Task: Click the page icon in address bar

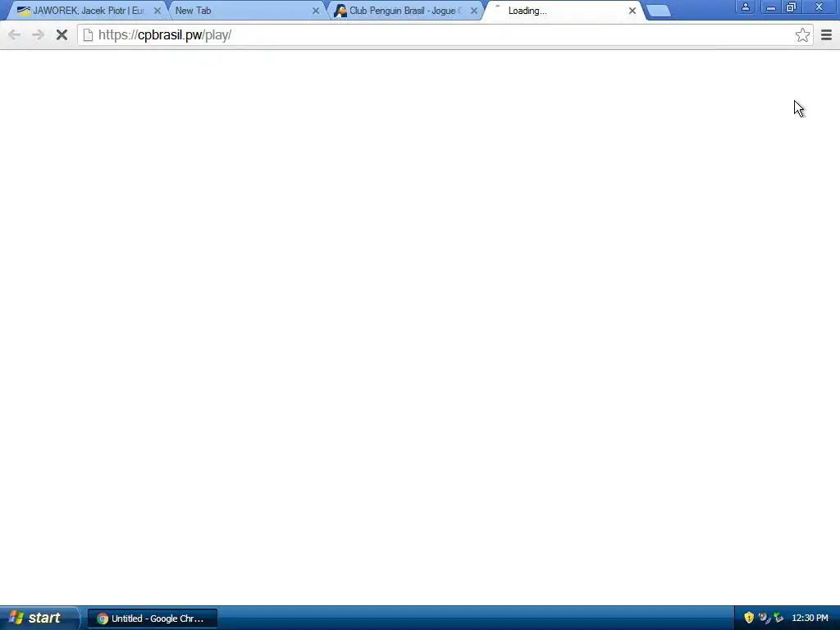Action: click(x=88, y=35)
